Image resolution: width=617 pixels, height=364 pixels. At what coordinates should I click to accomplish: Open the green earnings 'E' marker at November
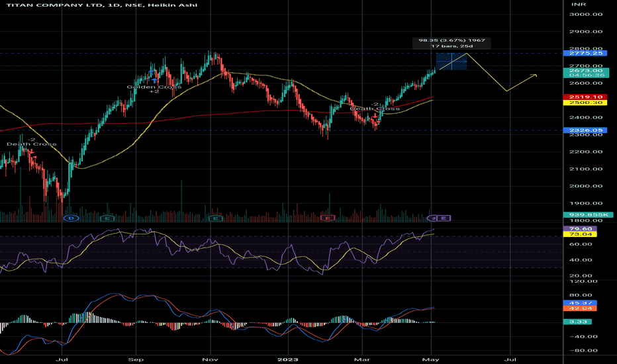click(216, 218)
